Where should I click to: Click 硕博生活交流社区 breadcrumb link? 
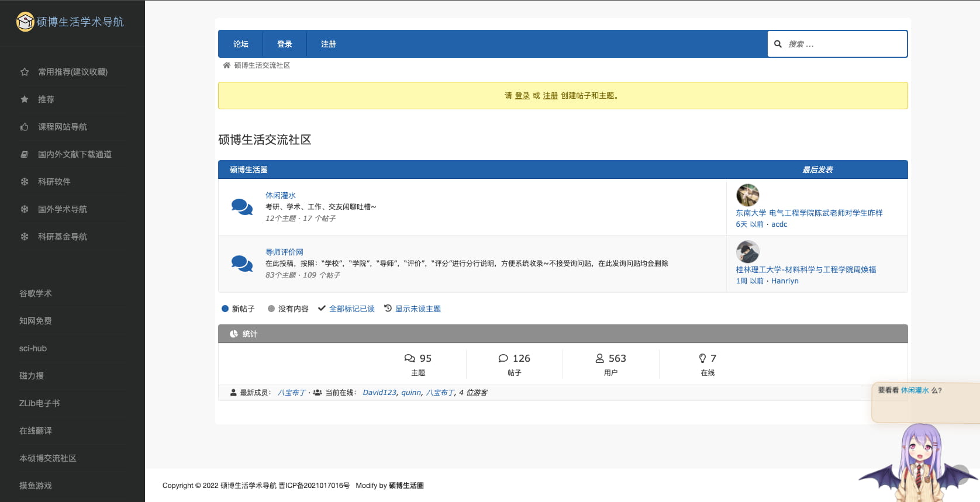[262, 65]
